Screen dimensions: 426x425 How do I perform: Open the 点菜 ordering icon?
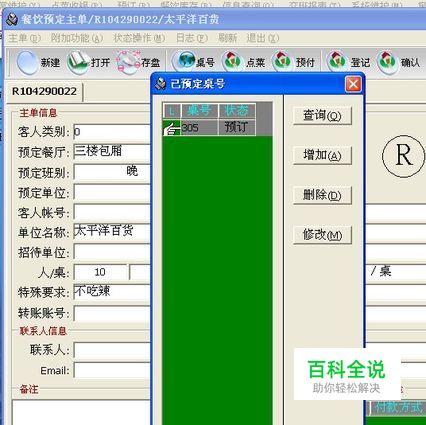pos(233,62)
